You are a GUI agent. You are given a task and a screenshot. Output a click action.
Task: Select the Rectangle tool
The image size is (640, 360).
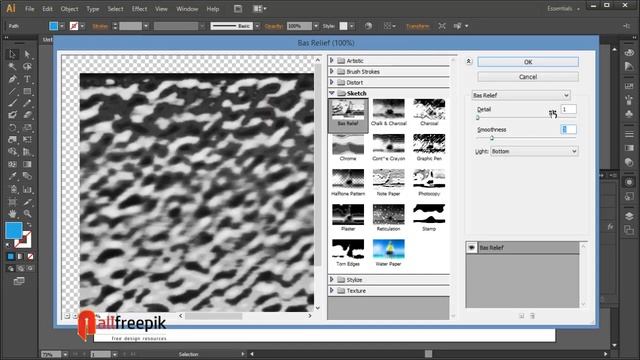tap(27, 91)
